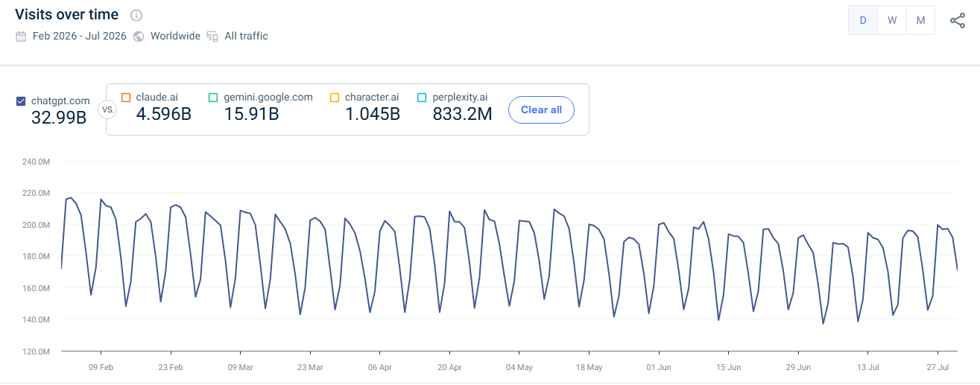Click the globe icon next to Worldwide

139,36
